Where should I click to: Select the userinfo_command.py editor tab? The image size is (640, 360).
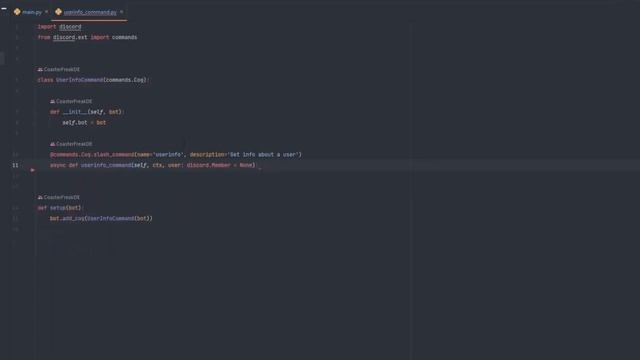click(90, 12)
